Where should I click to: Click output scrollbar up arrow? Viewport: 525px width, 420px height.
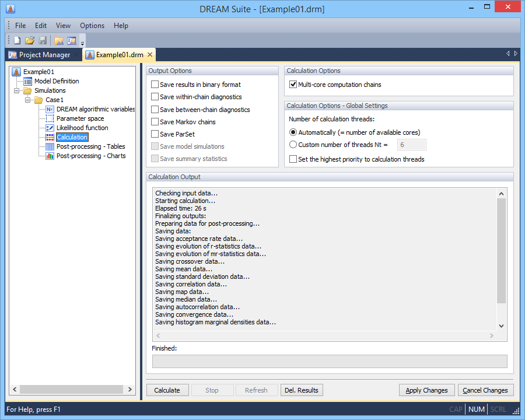coord(501,194)
